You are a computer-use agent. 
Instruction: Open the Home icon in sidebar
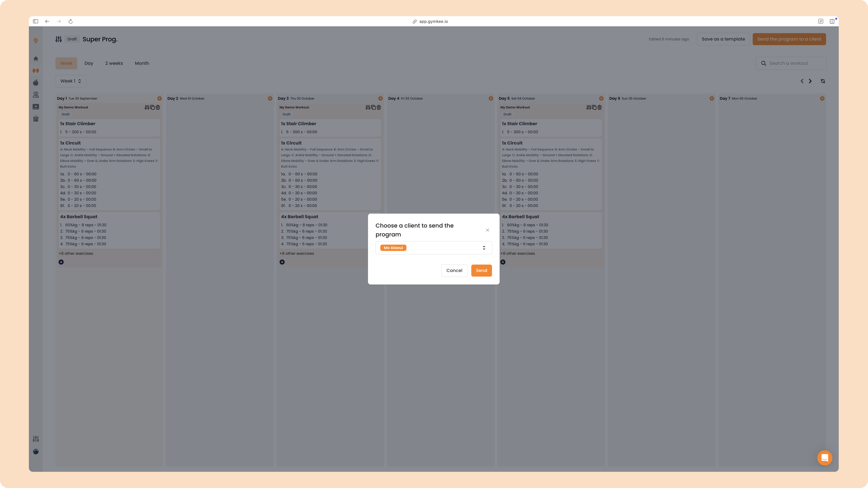point(36,59)
